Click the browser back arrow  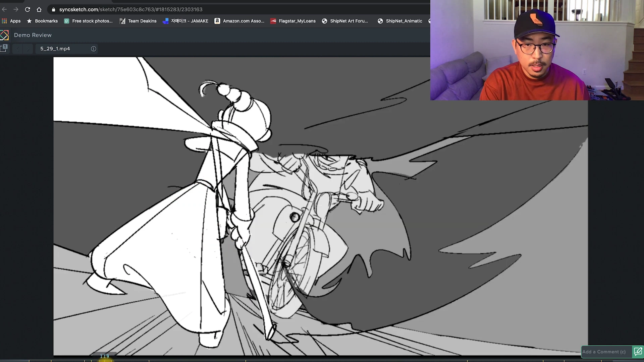[x=4, y=9]
